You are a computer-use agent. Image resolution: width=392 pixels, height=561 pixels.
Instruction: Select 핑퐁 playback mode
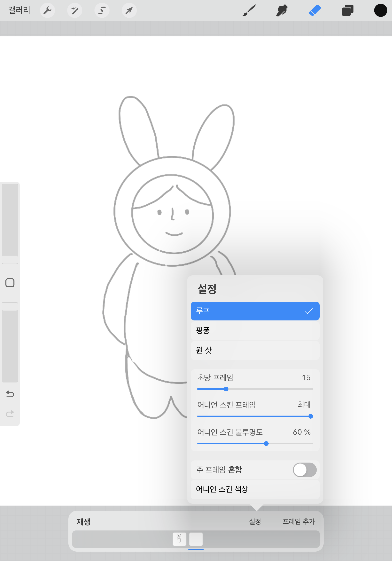[x=255, y=330]
